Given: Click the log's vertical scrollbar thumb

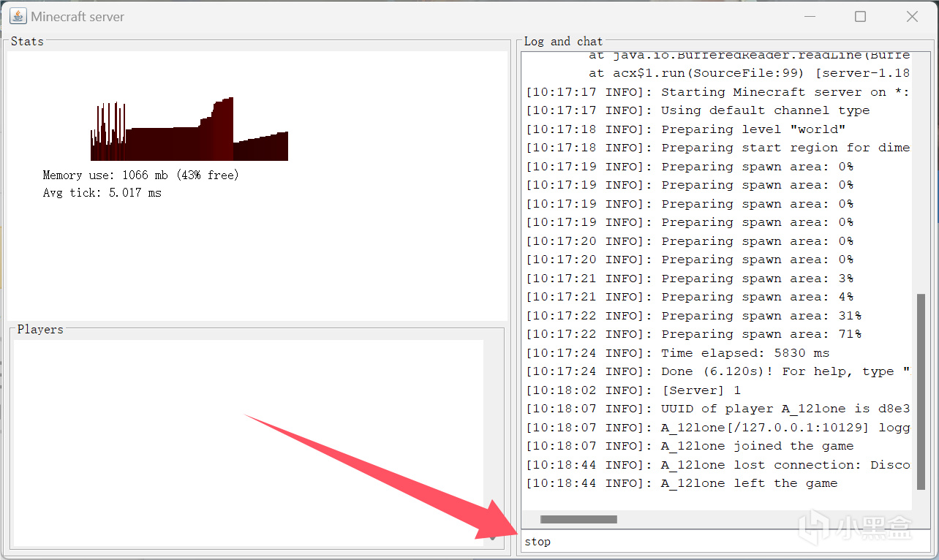Looking at the screenshot, I should (x=921, y=392).
